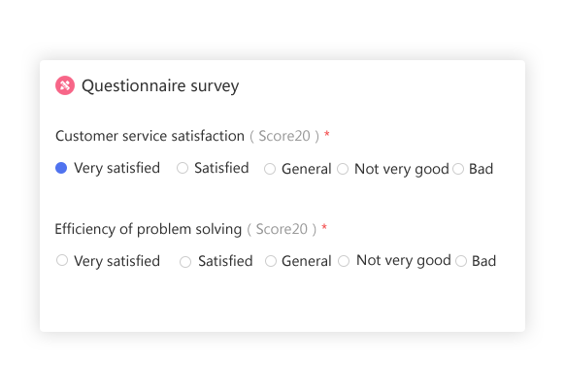Click the Customer service satisfaction question label
Screen dimensions: 565x392
point(150,136)
